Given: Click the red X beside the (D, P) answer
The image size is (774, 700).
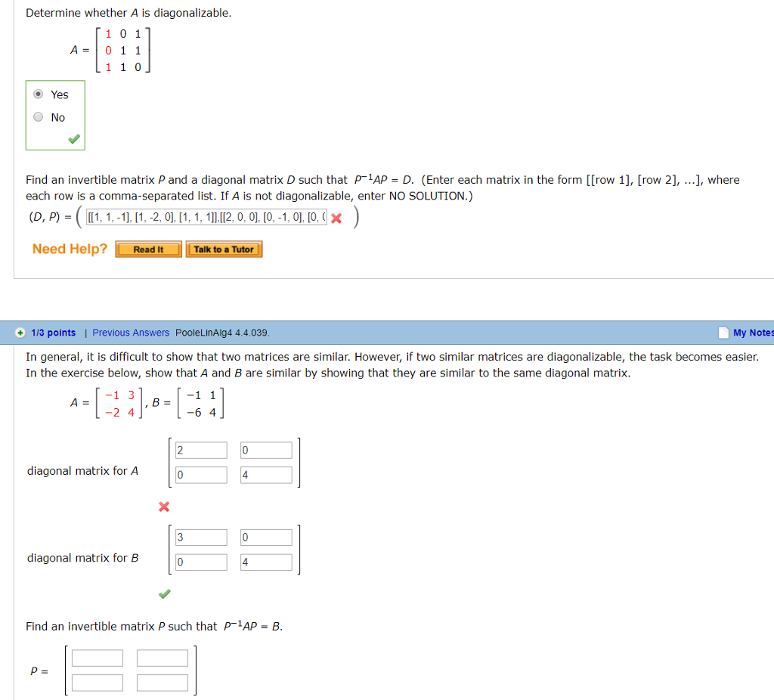Looking at the screenshot, I should [x=336, y=218].
